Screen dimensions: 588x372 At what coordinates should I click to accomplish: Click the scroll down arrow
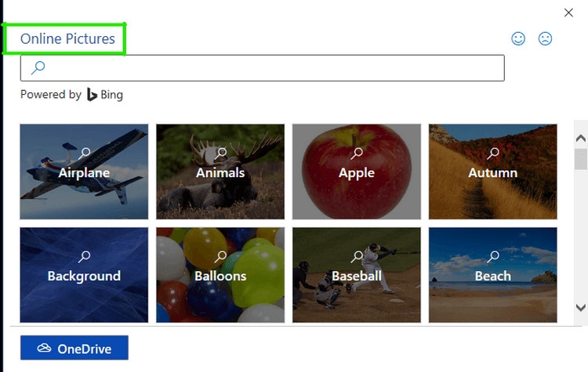[580, 308]
